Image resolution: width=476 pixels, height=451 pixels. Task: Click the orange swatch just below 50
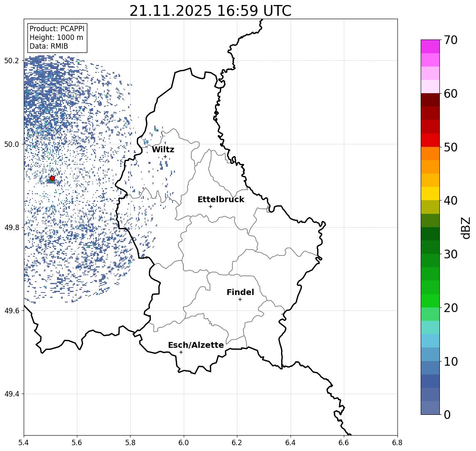tap(430, 154)
